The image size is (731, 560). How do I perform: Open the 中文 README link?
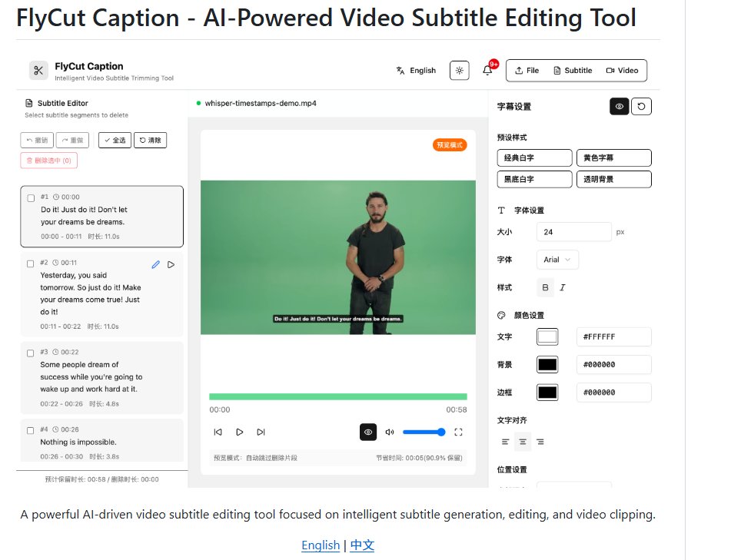coord(362,545)
